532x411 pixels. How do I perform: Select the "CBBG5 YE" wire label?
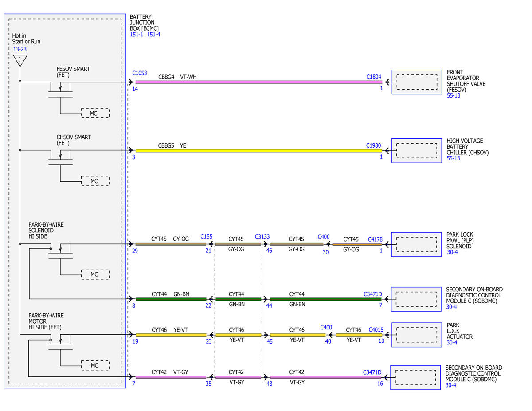point(172,145)
